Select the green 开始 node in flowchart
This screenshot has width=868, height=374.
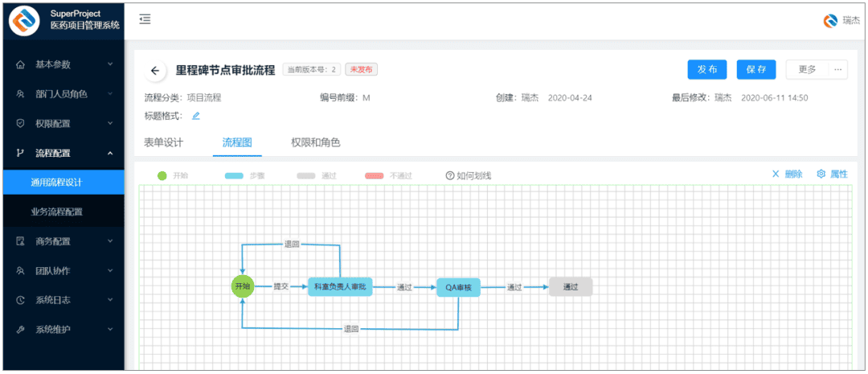(x=242, y=286)
